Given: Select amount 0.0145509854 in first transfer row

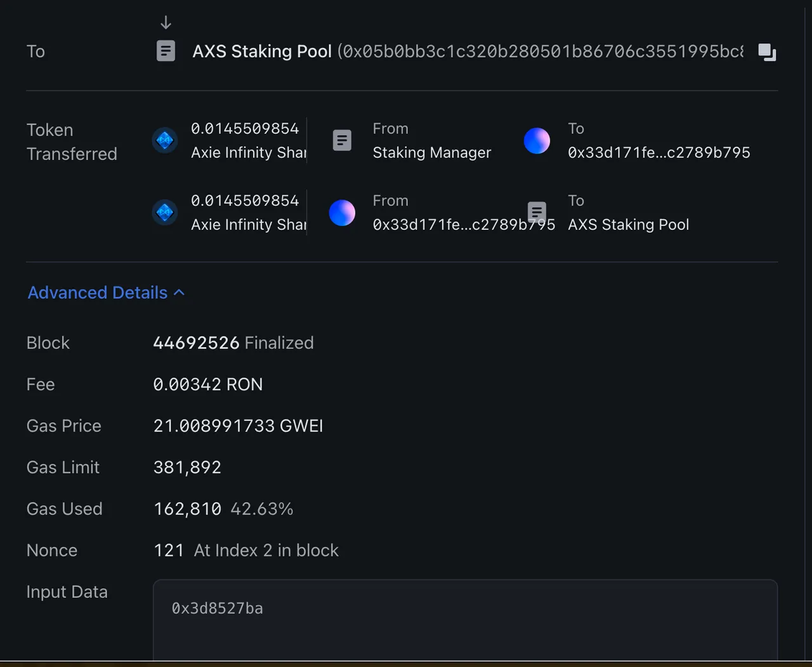Looking at the screenshot, I should [x=245, y=128].
